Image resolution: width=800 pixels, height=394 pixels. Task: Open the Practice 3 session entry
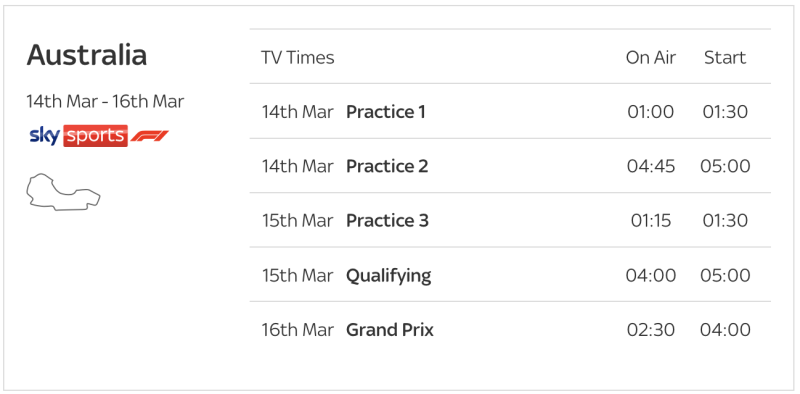510,220
